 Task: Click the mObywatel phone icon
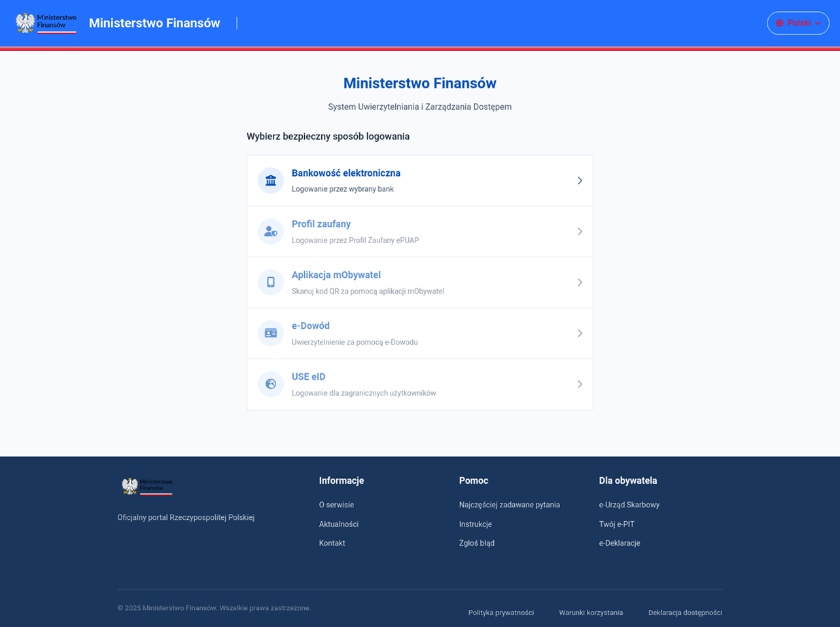[x=270, y=282]
